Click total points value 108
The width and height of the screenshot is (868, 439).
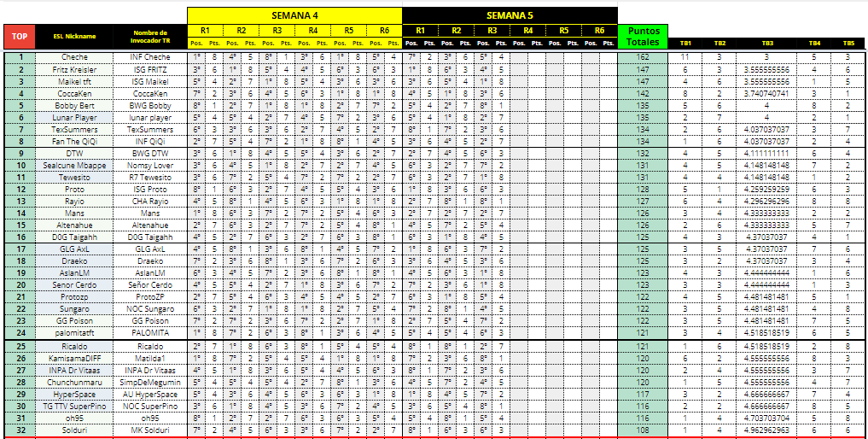pos(643,430)
